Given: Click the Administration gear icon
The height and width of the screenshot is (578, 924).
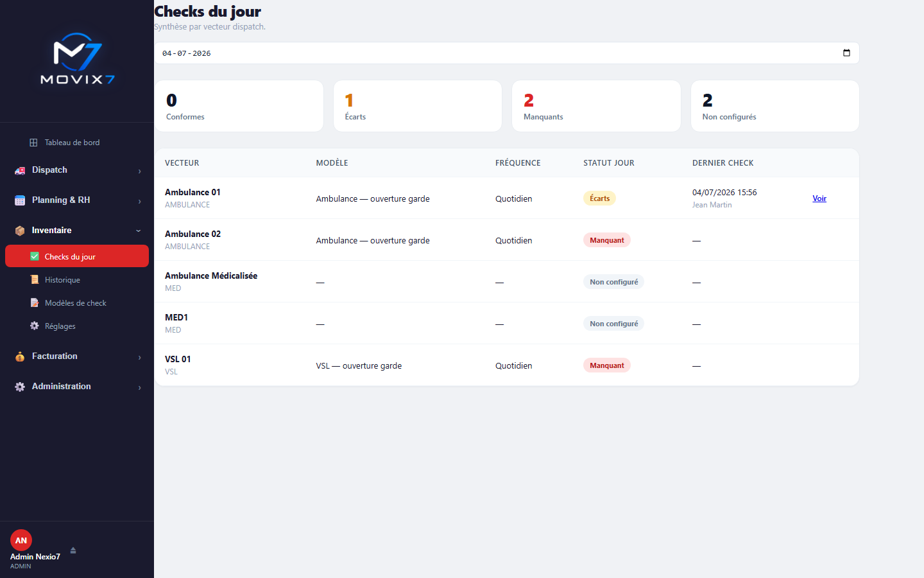Looking at the screenshot, I should pos(20,387).
